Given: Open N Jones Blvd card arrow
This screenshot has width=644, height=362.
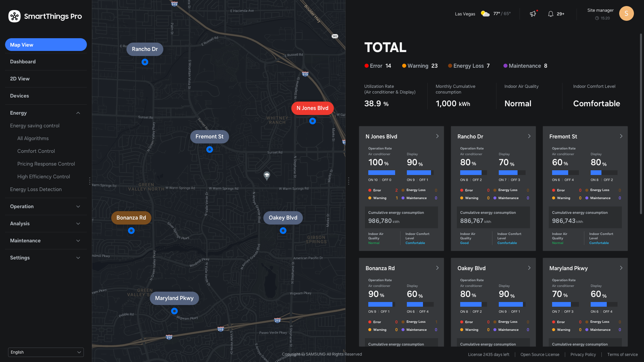Looking at the screenshot, I should [x=437, y=136].
